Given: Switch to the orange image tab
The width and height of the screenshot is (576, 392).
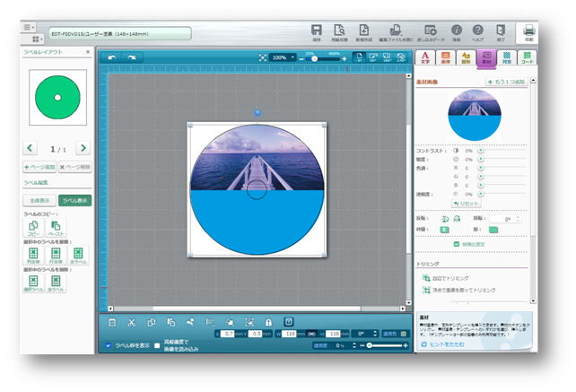Looking at the screenshot, I should (445, 57).
